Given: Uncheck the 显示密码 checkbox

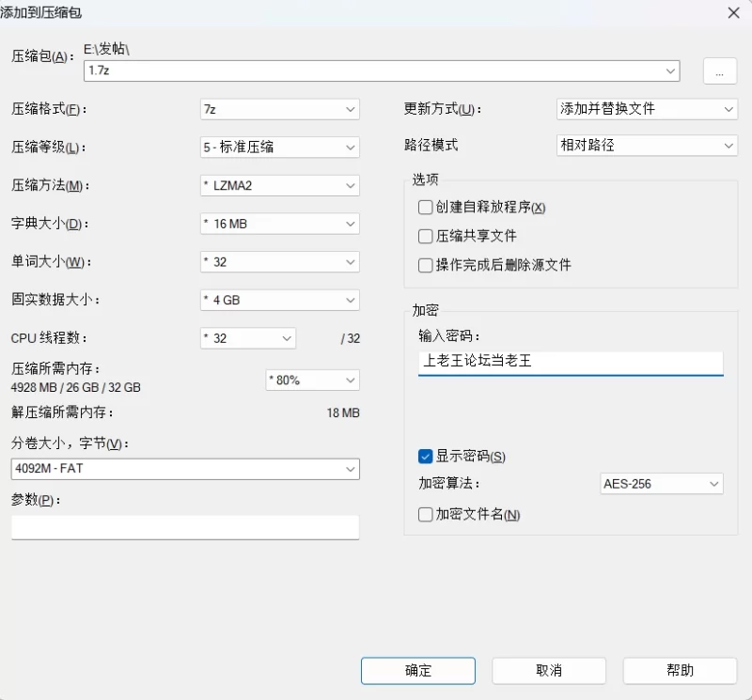Looking at the screenshot, I should 425,457.
